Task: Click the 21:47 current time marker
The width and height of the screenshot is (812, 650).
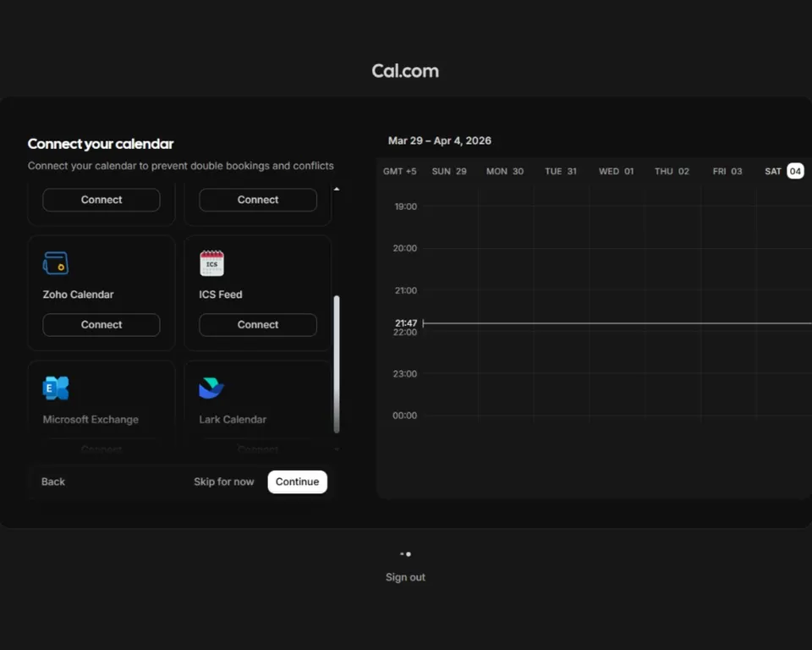Action: (x=406, y=323)
